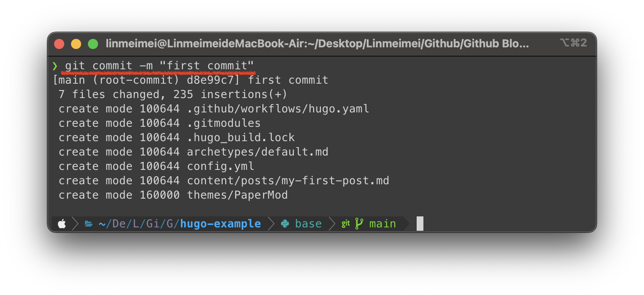
Task: Click the green prompt arrow before git commit
Action: [x=55, y=66]
